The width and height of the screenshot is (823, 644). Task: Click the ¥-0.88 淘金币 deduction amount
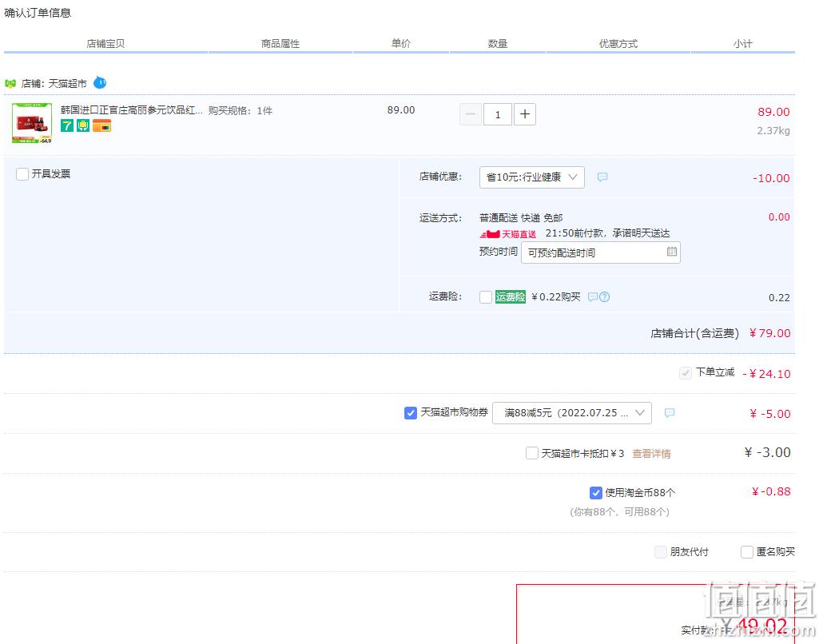point(771,492)
